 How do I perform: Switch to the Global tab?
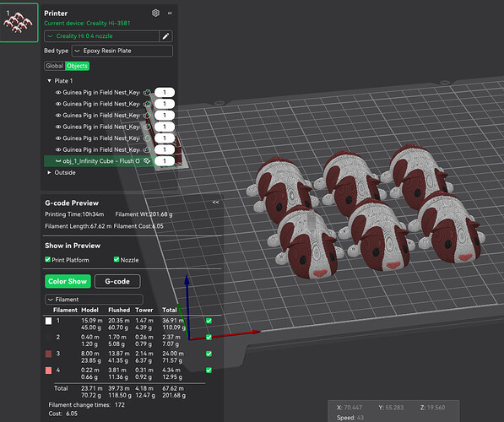[x=54, y=66]
